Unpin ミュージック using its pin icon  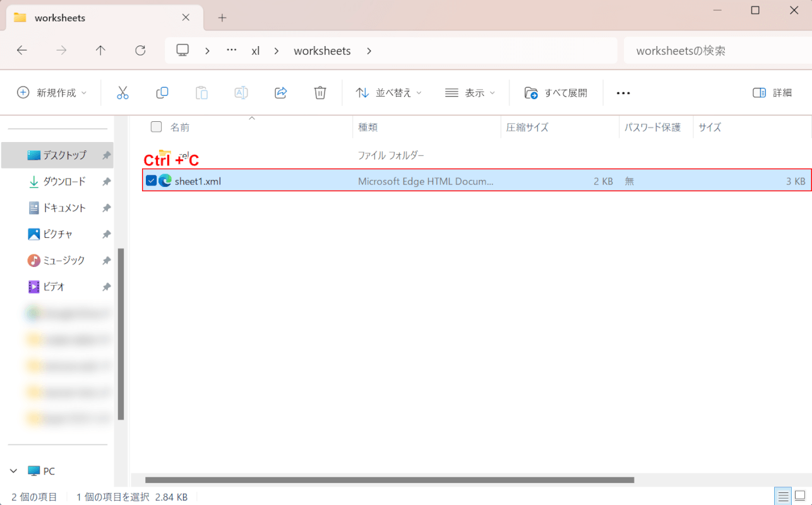[106, 260]
